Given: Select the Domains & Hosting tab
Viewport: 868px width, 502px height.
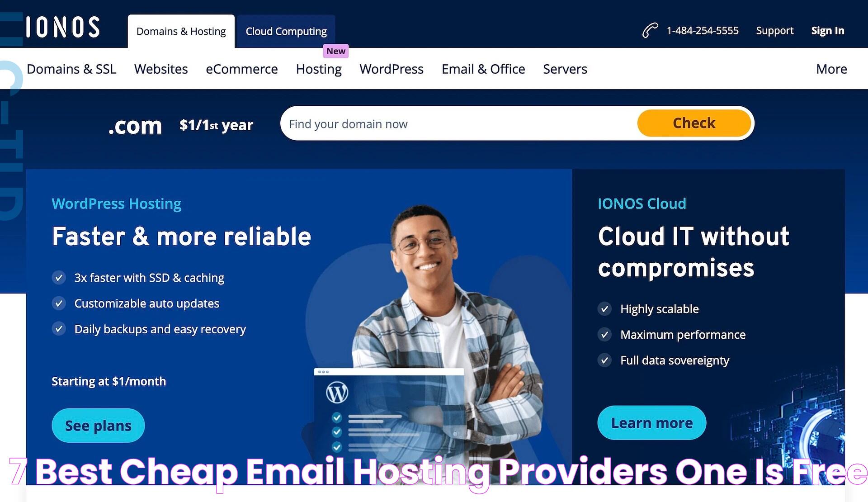Looking at the screenshot, I should tap(181, 30).
